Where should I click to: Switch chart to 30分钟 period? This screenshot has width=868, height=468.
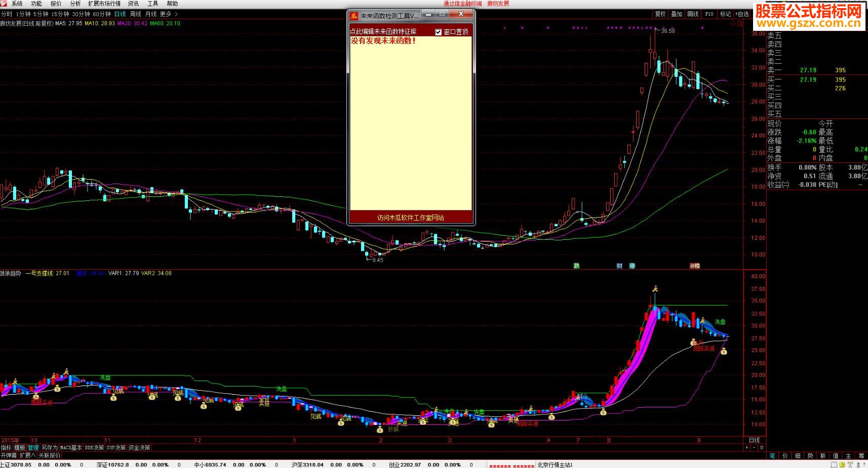tap(81, 14)
